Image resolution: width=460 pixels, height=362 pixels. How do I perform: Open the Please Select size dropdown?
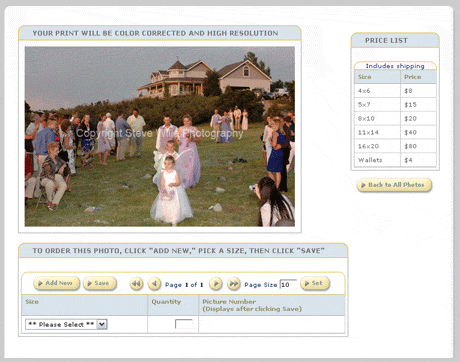click(66, 324)
